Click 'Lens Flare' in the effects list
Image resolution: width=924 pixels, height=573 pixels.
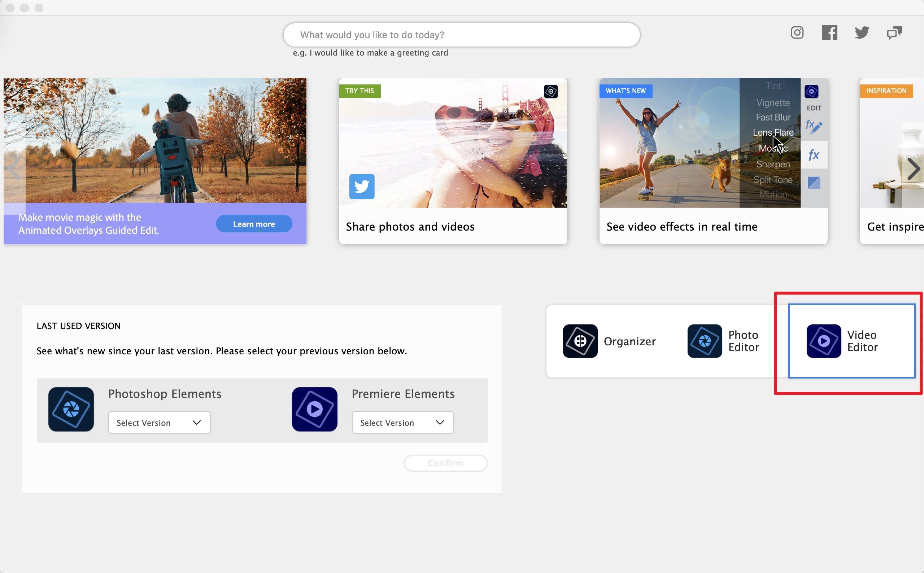[x=773, y=133]
